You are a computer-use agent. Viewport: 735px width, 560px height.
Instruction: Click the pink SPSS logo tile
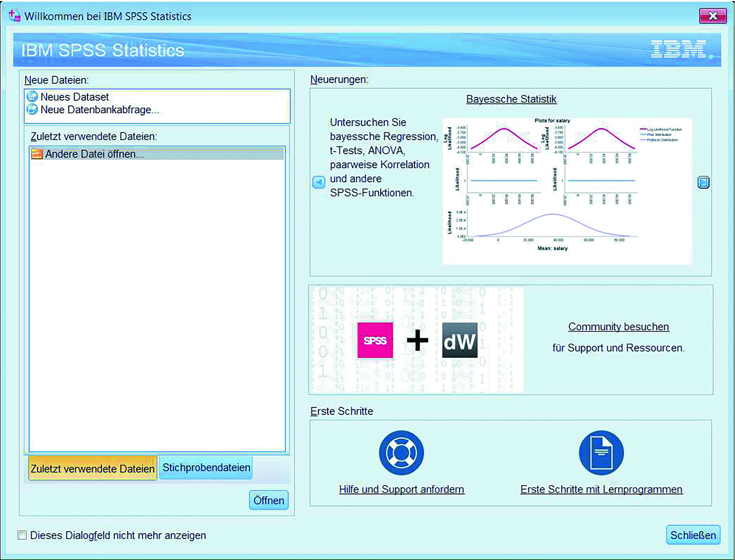(375, 340)
